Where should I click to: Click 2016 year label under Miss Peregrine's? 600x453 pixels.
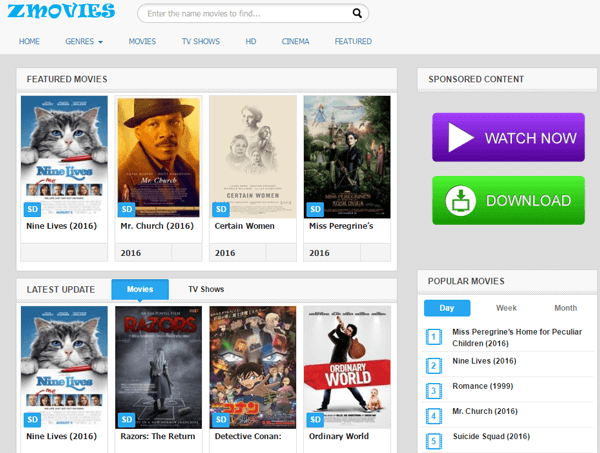tap(319, 253)
